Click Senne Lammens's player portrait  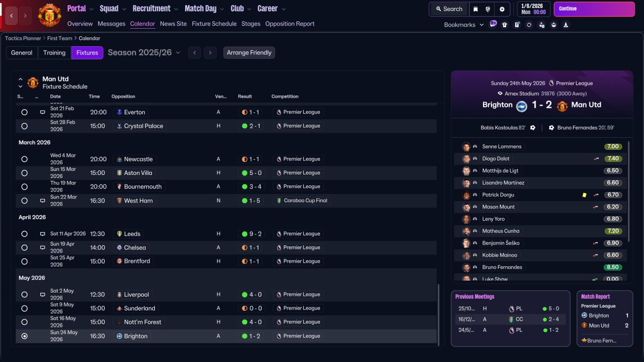coord(466,147)
